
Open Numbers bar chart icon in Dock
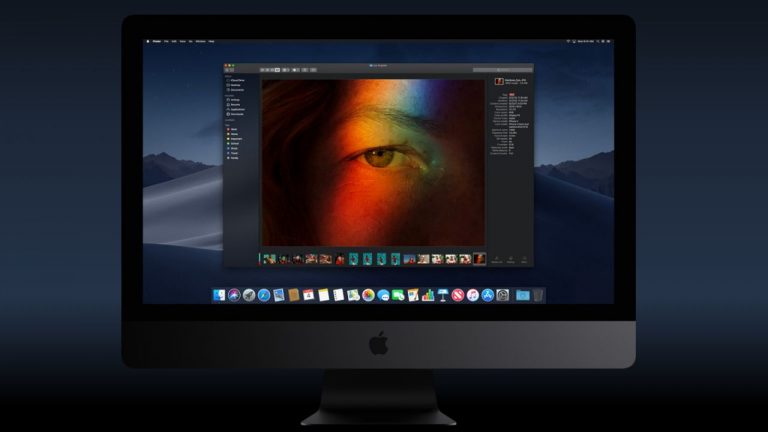click(428, 295)
